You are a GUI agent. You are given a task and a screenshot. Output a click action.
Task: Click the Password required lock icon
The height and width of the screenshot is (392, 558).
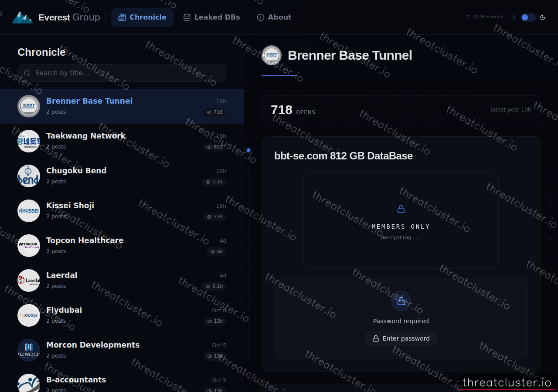[401, 301]
